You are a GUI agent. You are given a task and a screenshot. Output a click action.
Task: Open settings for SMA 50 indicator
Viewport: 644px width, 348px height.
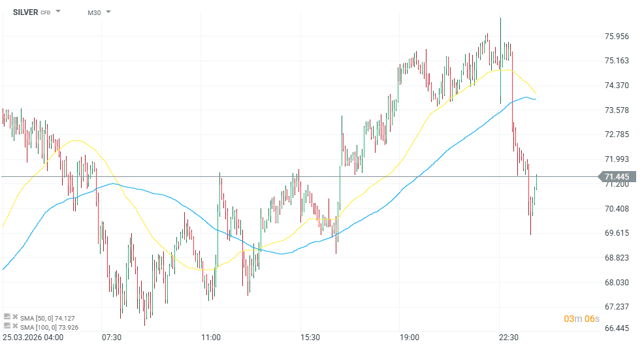click(x=7, y=317)
